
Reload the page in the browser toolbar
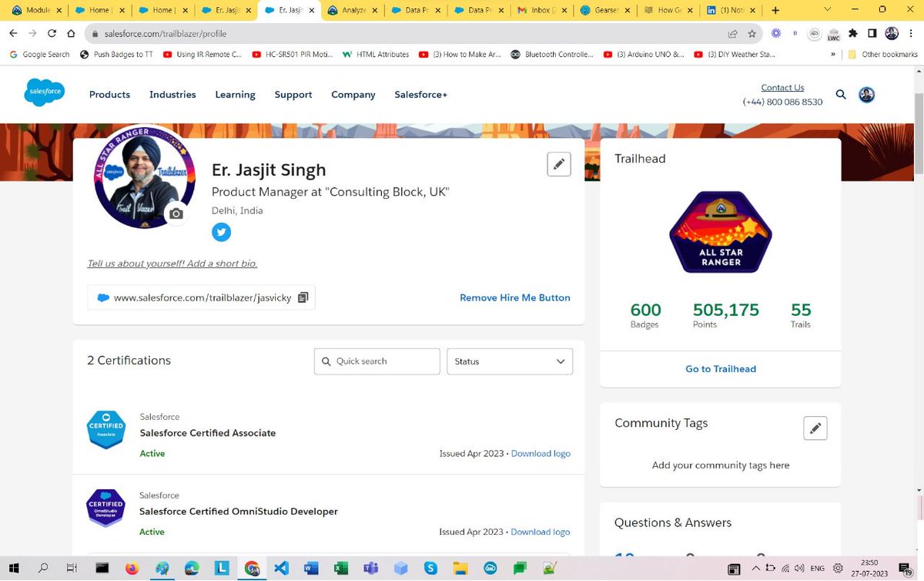tap(52, 34)
